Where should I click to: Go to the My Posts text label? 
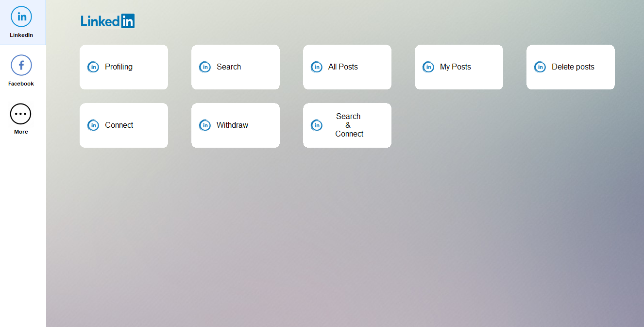pos(455,67)
